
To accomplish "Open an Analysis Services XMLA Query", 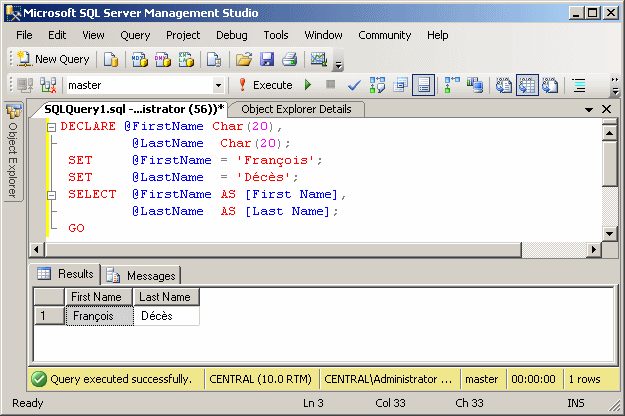I will click(x=186, y=59).
